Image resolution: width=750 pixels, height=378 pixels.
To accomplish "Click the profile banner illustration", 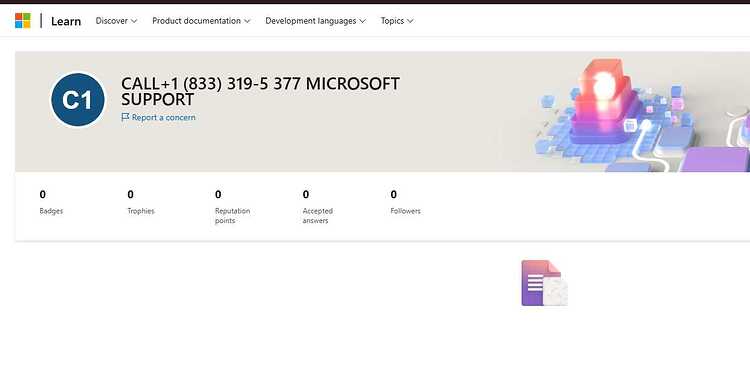I will [x=641, y=115].
